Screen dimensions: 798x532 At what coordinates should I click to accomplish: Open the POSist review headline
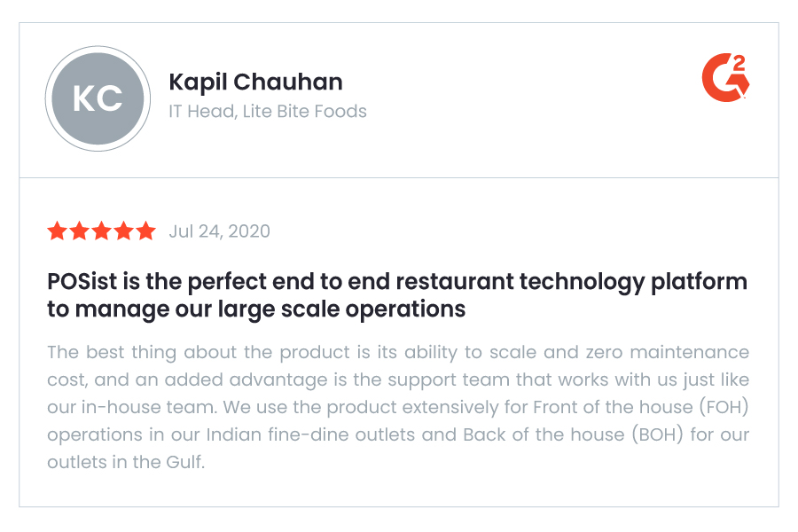pyautogui.click(x=397, y=294)
